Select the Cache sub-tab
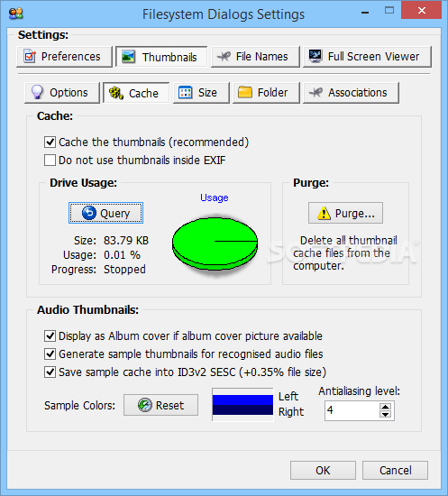 pos(136,93)
